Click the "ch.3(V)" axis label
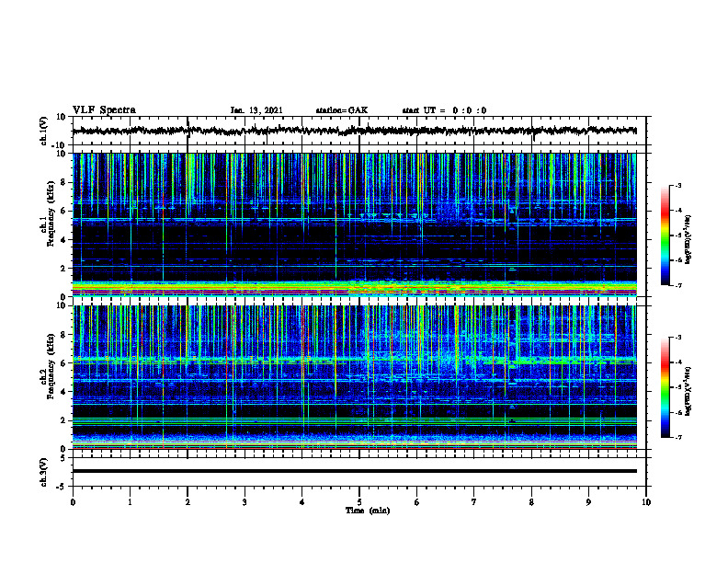The height and width of the screenshot is (563, 728). pyautogui.click(x=44, y=472)
